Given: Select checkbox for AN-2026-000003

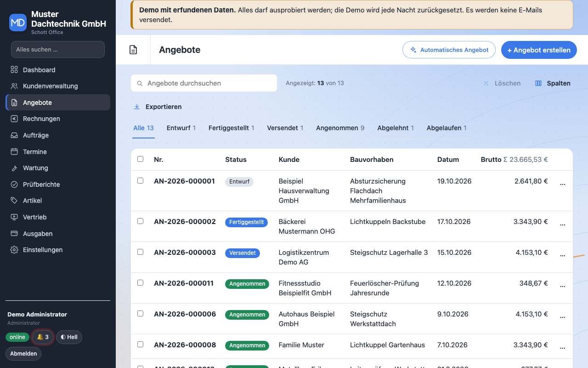Looking at the screenshot, I should point(141,252).
